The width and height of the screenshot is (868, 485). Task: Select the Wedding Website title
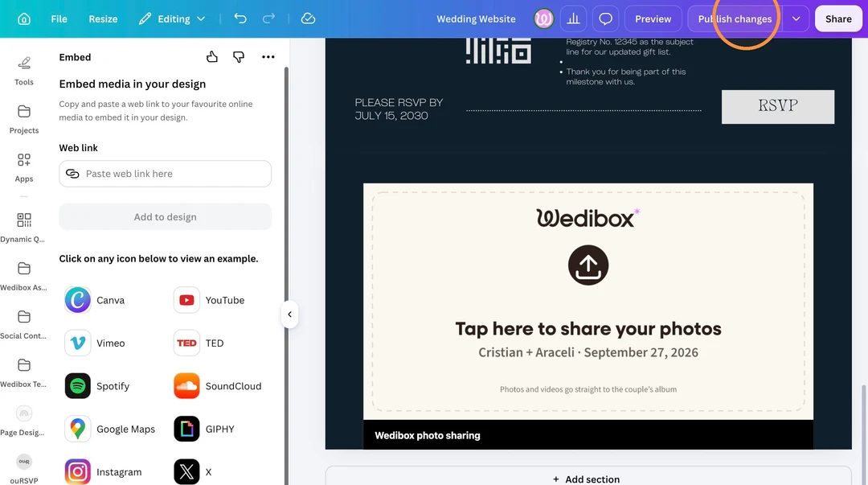pos(476,18)
